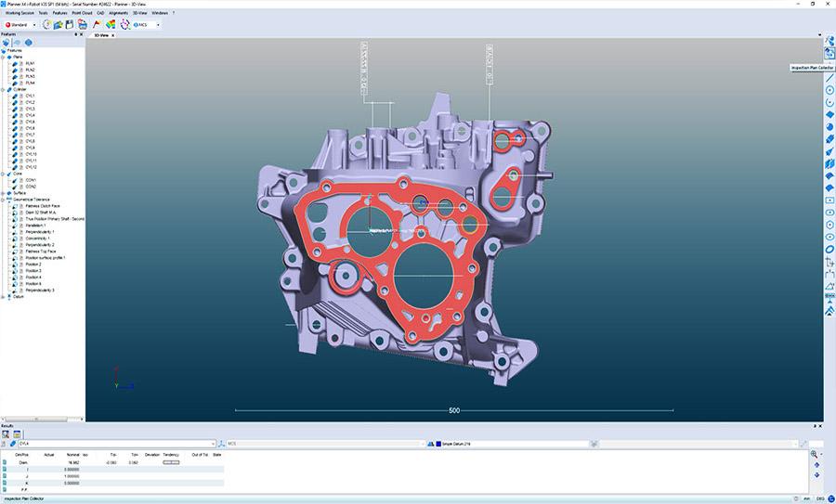Click the bottom icon in right toolbar
836x504 pixels.
click(x=829, y=311)
